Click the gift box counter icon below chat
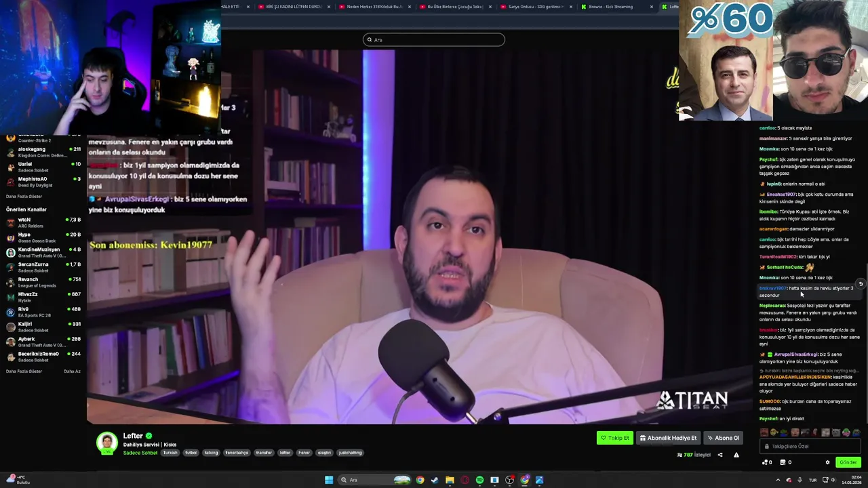 (785, 462)
